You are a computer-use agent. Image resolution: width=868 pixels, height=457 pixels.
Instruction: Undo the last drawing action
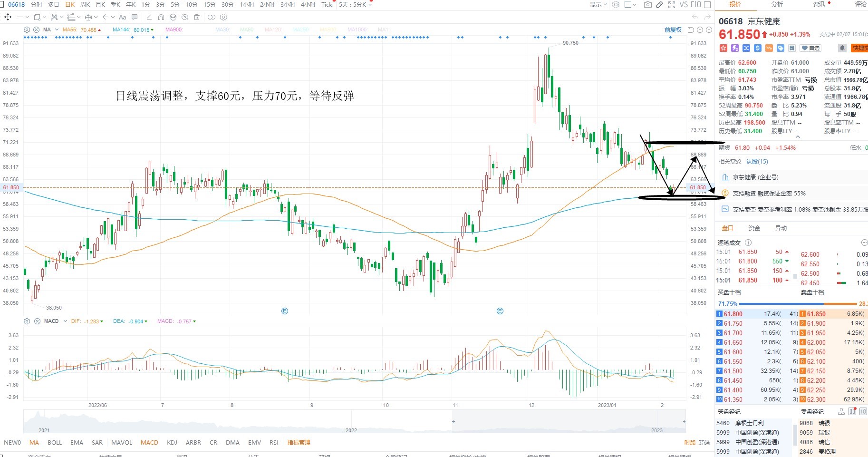(x=695, y=17)
